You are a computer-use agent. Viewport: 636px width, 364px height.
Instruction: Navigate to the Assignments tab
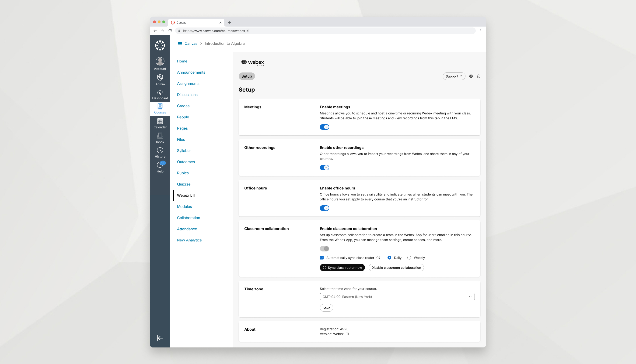(x=188, y=83)
